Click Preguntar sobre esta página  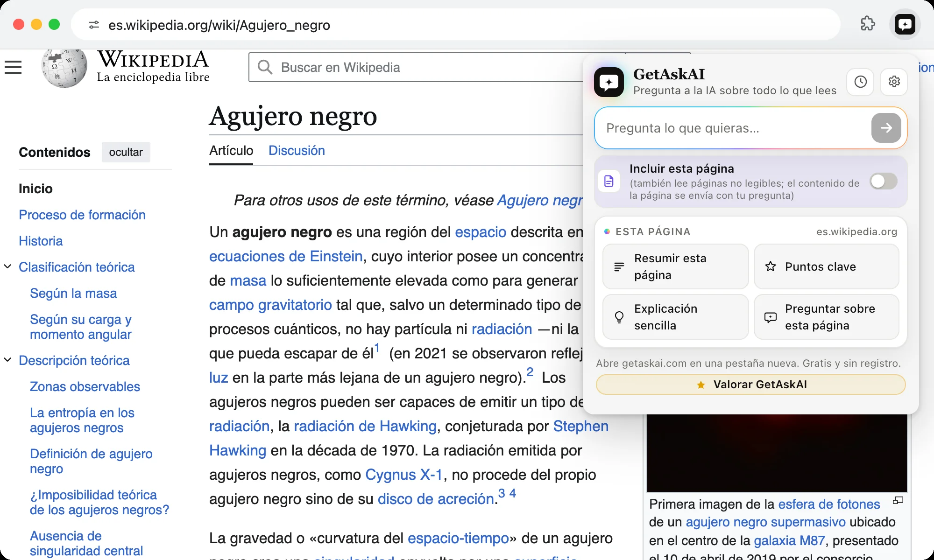click(x=826, y=317)
